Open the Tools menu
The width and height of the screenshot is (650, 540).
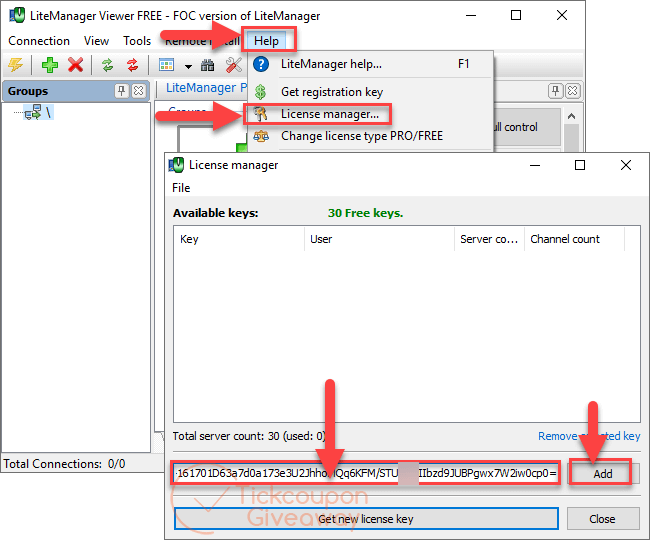137,41
